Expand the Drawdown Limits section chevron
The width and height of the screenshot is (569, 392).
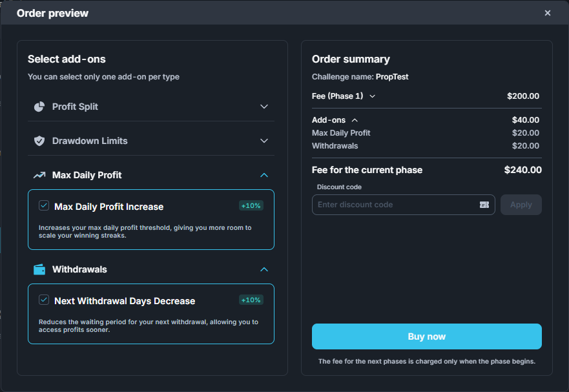click(264, 141)
